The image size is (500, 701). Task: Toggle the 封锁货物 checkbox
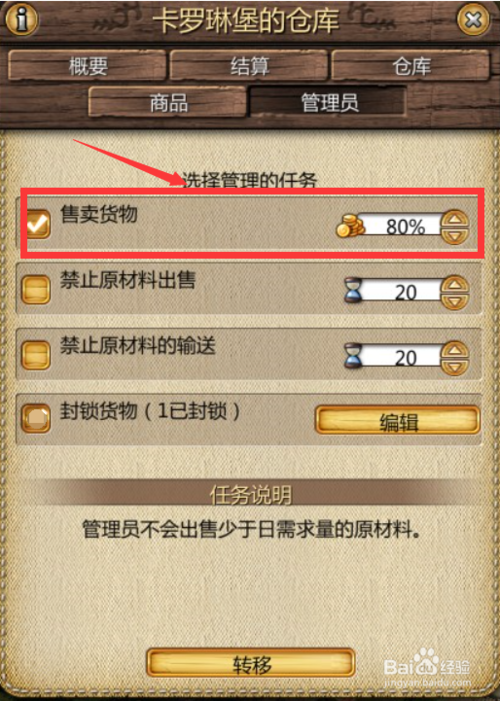pos(36,418)
